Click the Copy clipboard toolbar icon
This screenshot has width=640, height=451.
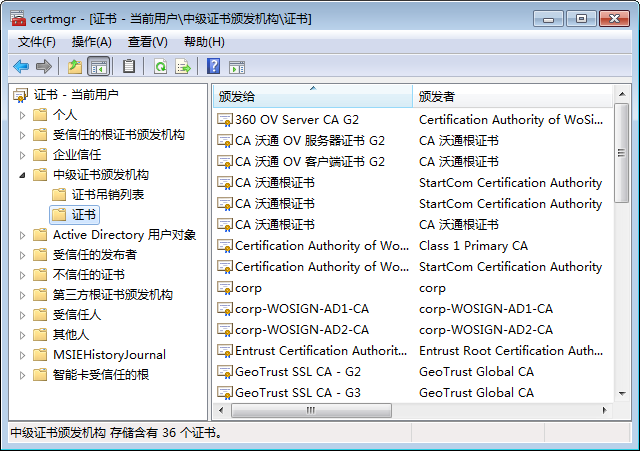(129, 66)
